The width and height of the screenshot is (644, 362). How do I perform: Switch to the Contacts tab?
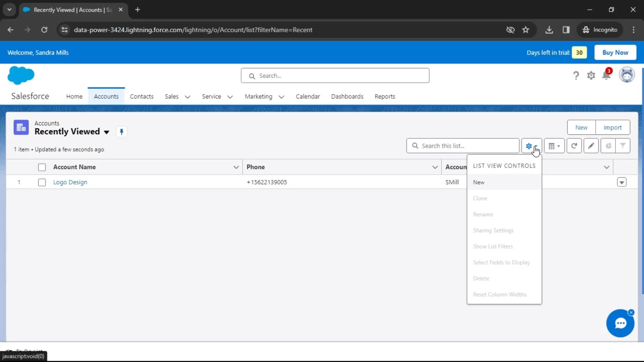(142, 97)
